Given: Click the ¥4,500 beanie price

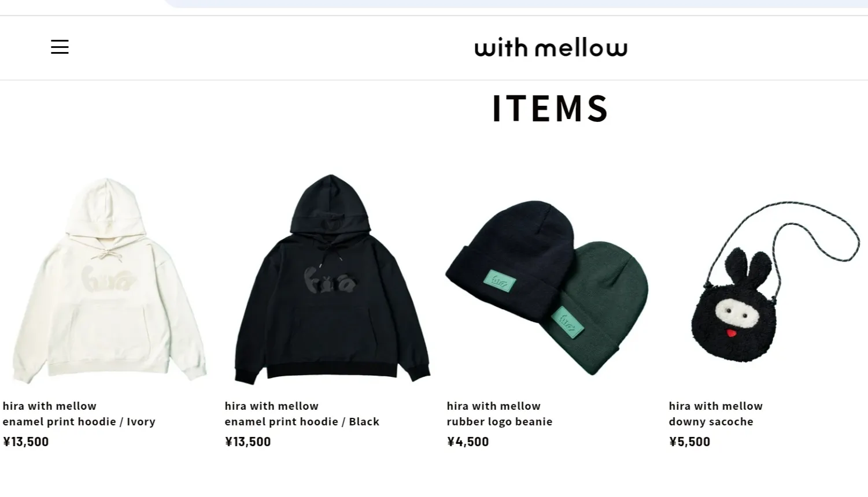Looking at the screenshot, I should click(468, 442).
